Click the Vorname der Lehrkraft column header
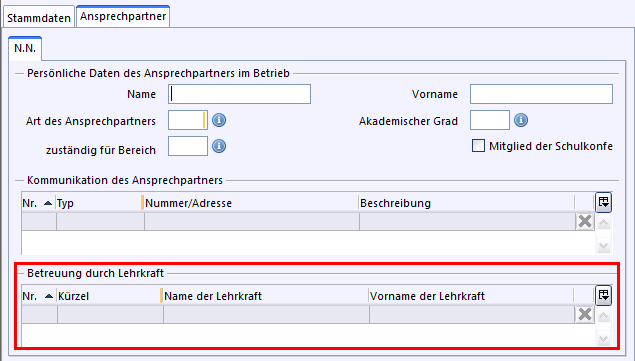The height and width of the screenshot is (361, 635). pyautogui.click(x=471, y=296)
